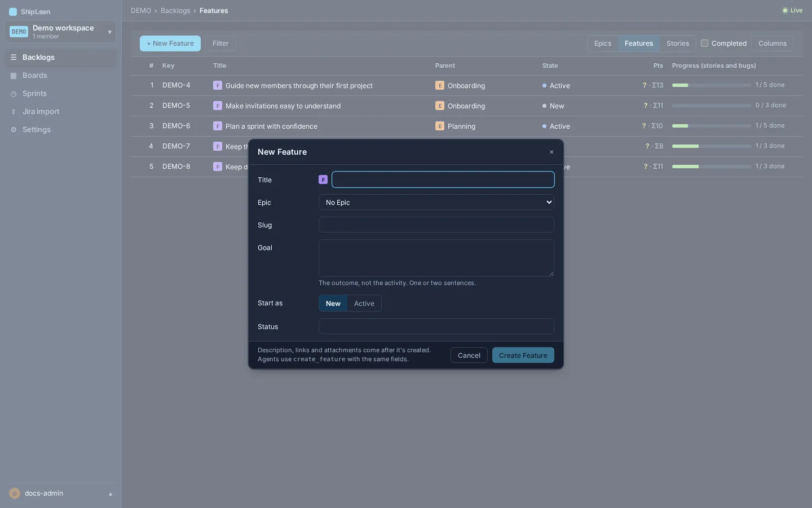Click the docs-admin avatar icon

[x=15, y=493]
